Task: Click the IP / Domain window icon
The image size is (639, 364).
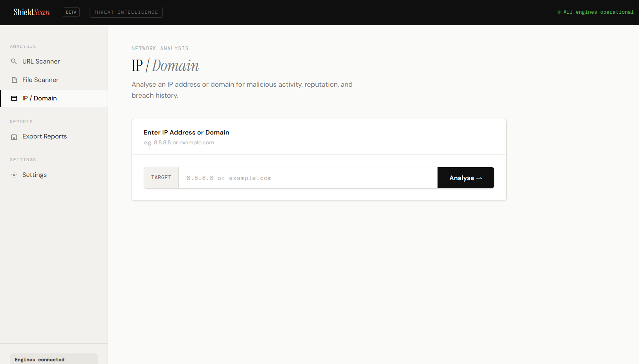Action: (x=14, y=98)
